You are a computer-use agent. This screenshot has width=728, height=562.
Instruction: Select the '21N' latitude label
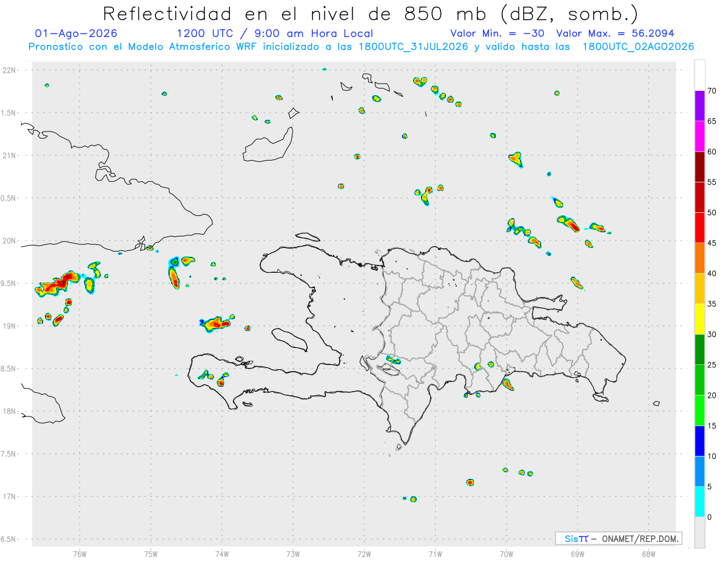pos(10,155)
